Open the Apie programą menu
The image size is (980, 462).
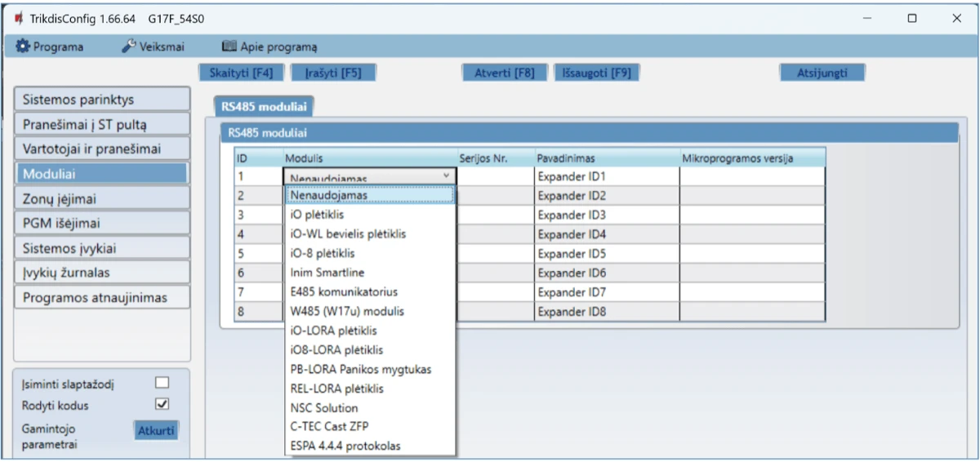coord(269,47)
